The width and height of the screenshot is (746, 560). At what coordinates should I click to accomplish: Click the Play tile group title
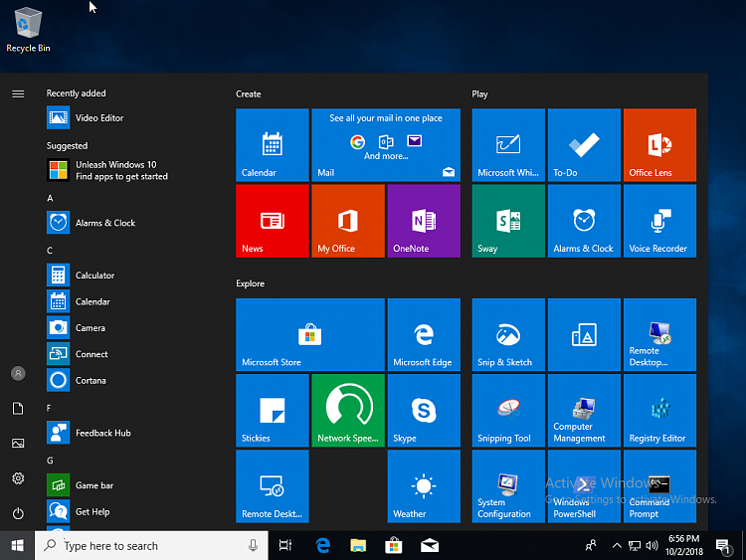coord(479,94)
